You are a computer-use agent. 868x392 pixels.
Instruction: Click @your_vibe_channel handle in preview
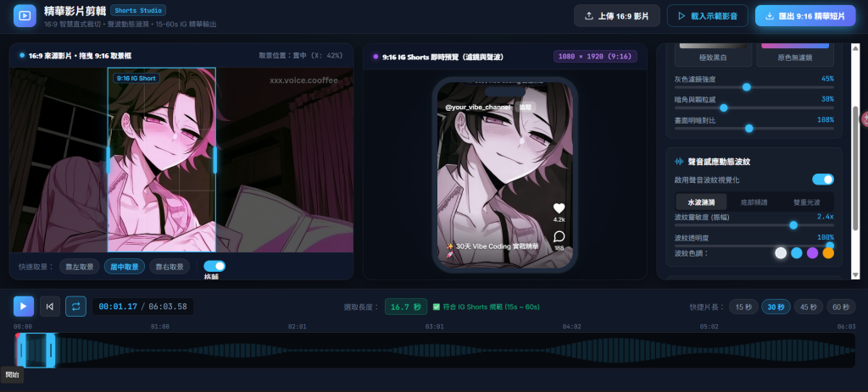pyautogui.click(x=477, y=108)
